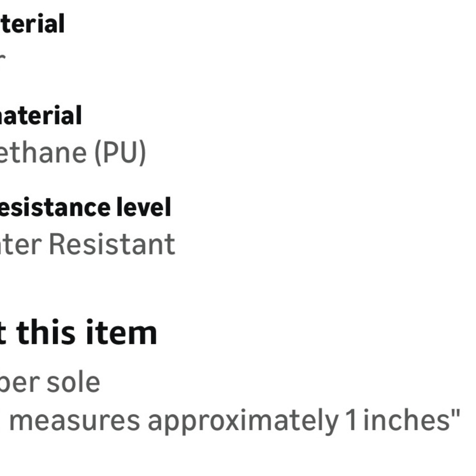Click the 'esistance level' bold label
Image resolution: width=476 pixels, height=476 pixels.
point(85,208)
